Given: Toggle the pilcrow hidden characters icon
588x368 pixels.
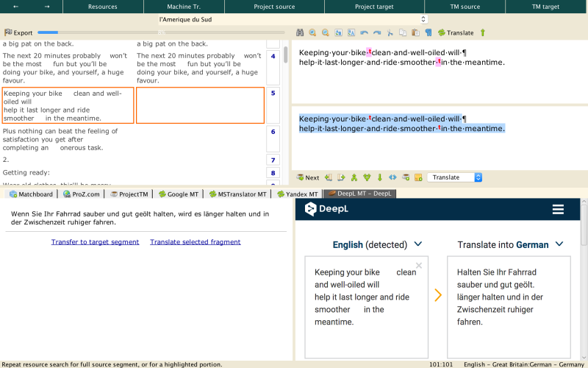Looking at the screenshot, I should pyautogui.click(x=429, y=32).
